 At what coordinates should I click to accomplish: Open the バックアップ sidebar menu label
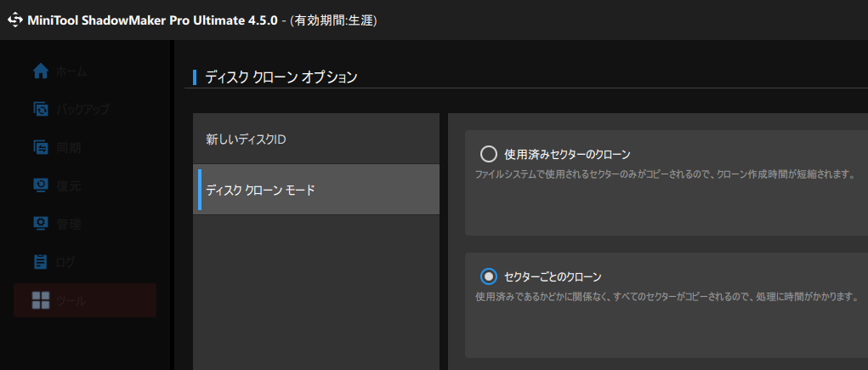click(x=82, y=109)
